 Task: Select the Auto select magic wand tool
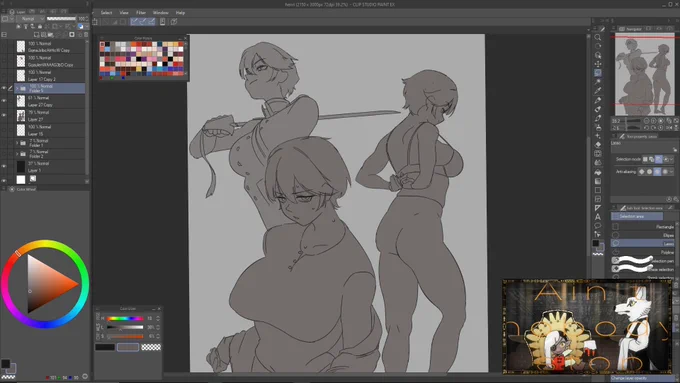click(598, 82)
